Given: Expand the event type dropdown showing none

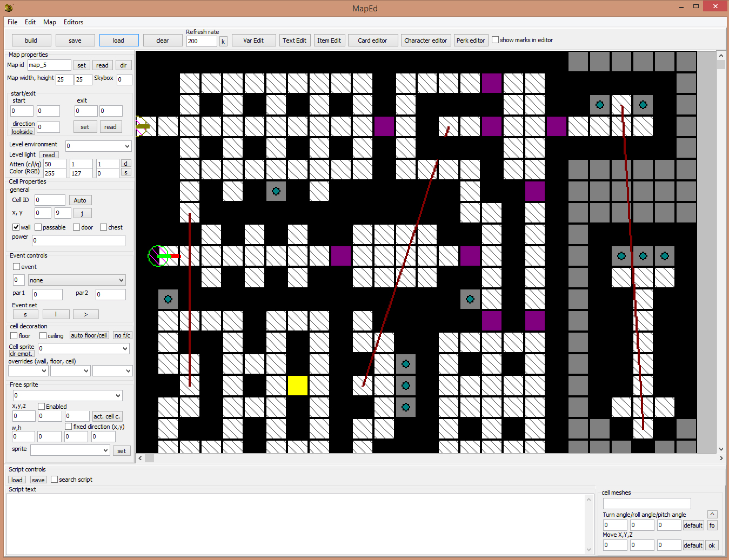Looking at the screenshot, I should (77, 280).
